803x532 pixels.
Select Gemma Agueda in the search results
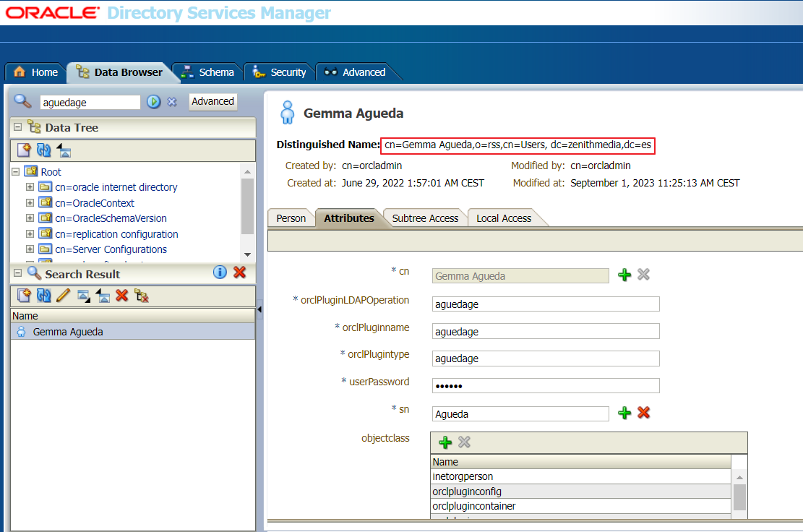click(68, 332)
